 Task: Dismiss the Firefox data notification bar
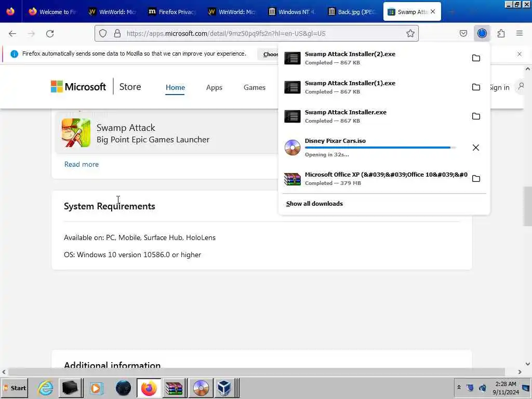click(x=520, y=54)
